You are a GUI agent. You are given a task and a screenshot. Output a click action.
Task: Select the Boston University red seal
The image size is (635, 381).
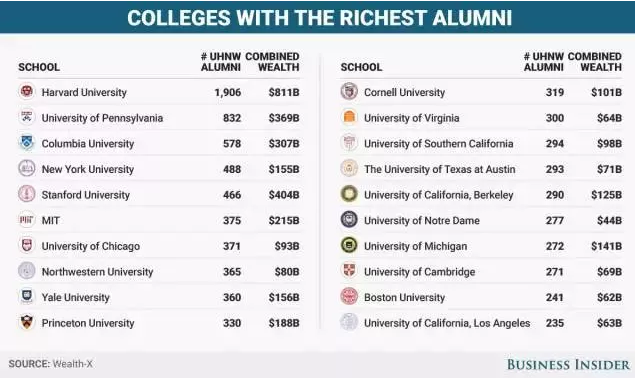[349, 296]
